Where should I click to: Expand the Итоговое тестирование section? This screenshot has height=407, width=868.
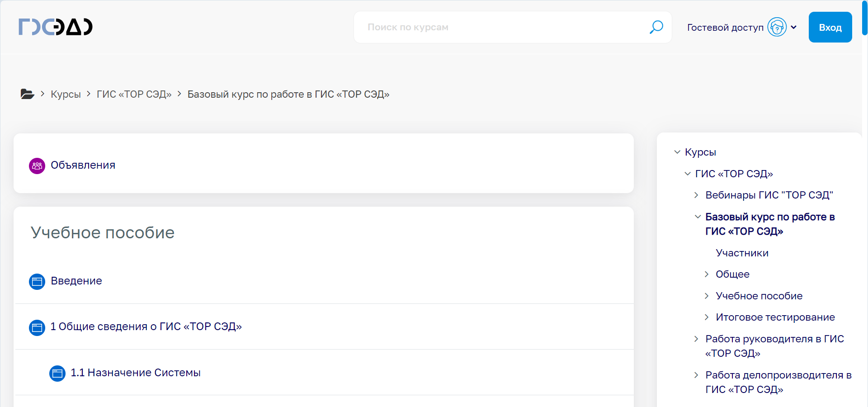707,317
